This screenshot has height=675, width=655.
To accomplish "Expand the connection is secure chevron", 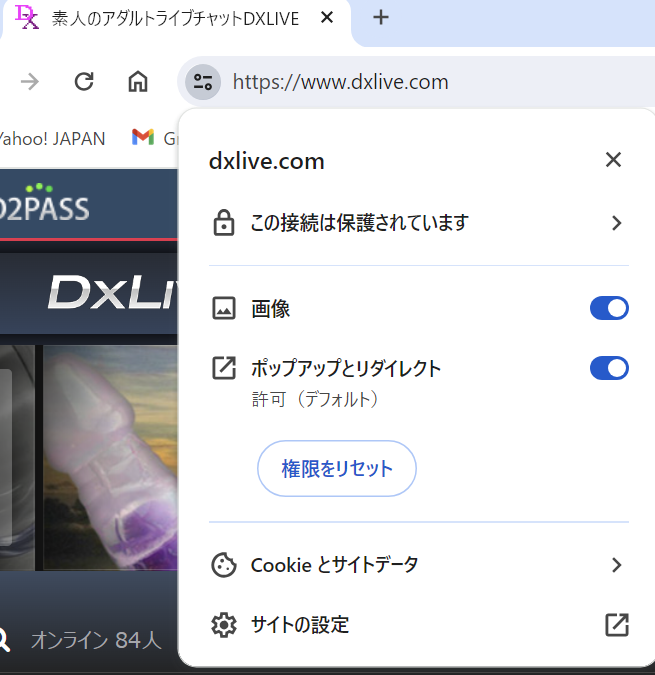I will tap(617, 223).
